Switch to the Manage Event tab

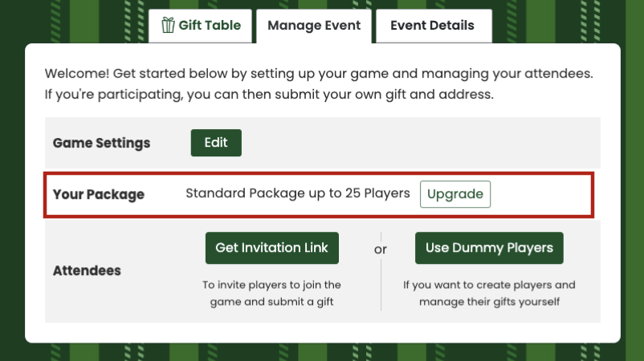click(x=314, y=26)
